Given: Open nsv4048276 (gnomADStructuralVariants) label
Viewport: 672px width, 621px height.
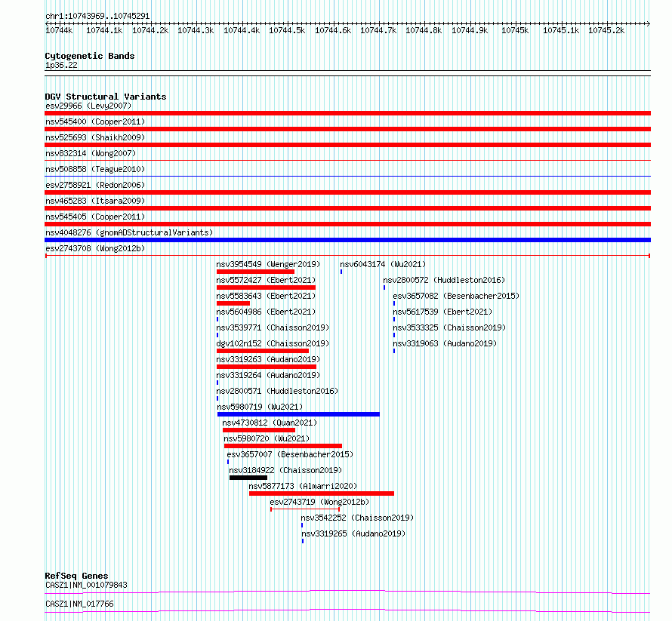Looking at the screenshot, I should (x=129, y=232).
